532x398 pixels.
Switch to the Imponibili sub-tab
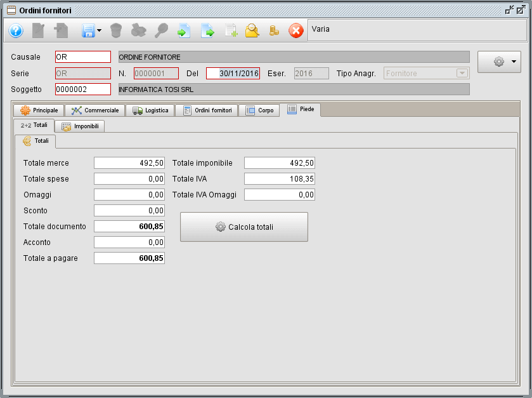coord(80,126)
